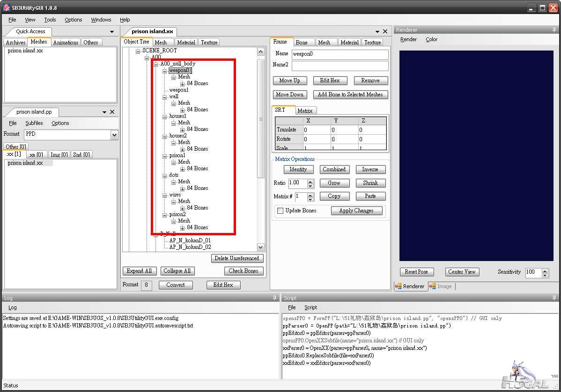Switch to the Image tab icon
This screenshot has height=392, width=561.
433,286
